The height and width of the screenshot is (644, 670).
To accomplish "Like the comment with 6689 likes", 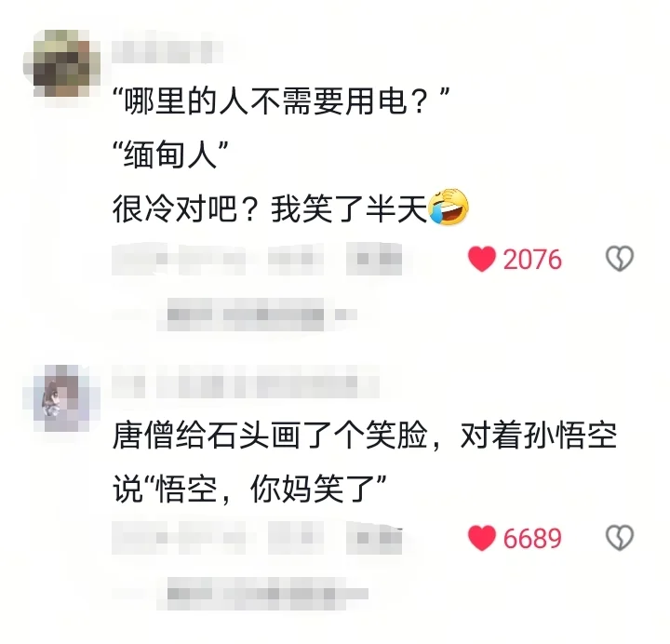I will coord(482,538).
